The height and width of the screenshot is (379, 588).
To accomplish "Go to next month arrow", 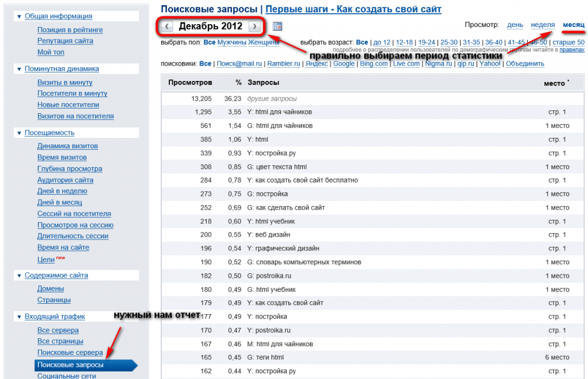I will [x=254, y=26].
